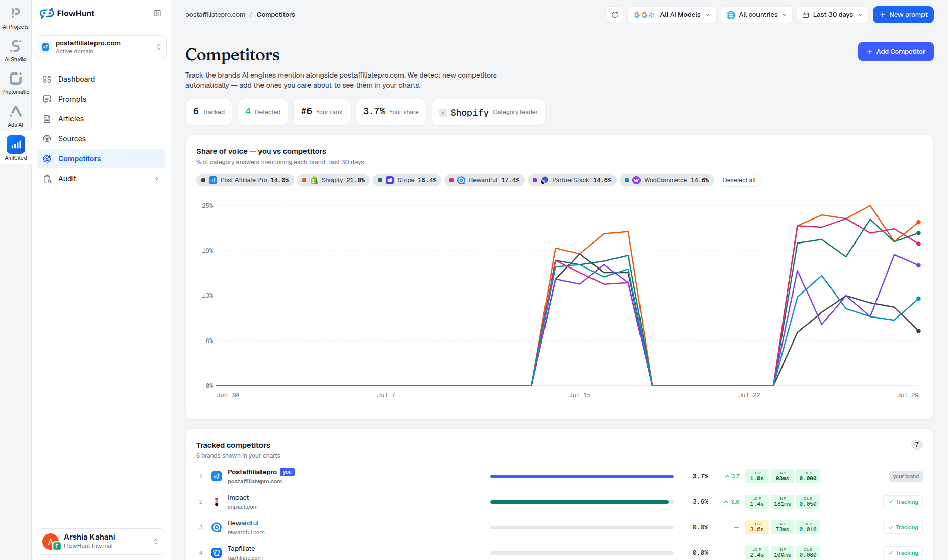This screenshot has width=948, height=560.
Task: Open AI Projects from the app rail
Action: click(x=15, y=18)
